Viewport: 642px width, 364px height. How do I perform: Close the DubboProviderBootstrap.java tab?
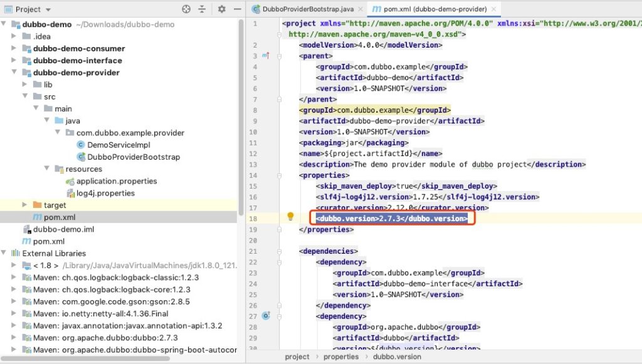click(x=360, y=9)
